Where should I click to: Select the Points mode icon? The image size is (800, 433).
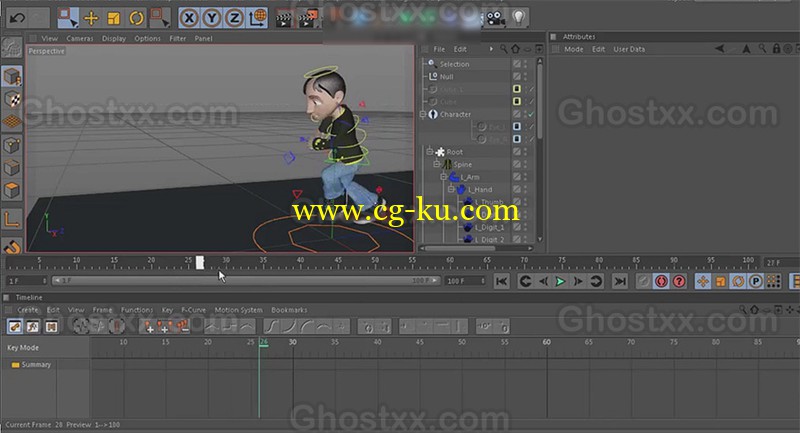point(12,145)
